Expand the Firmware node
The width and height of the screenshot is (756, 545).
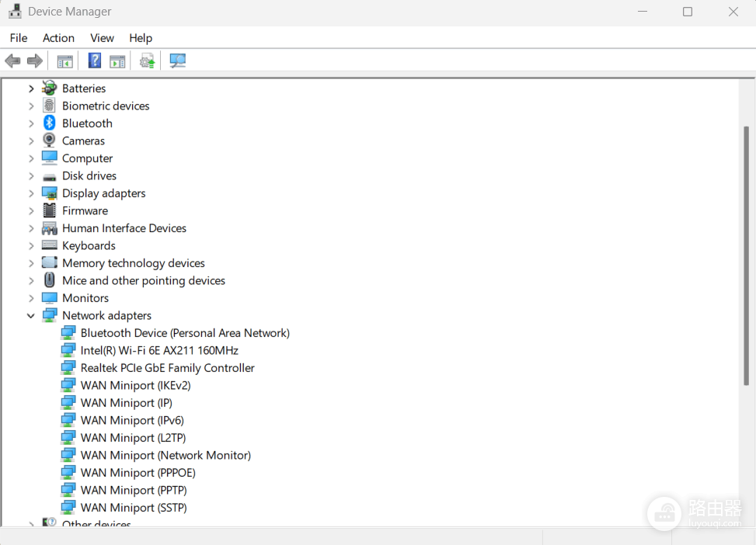(x=31, y=211)
